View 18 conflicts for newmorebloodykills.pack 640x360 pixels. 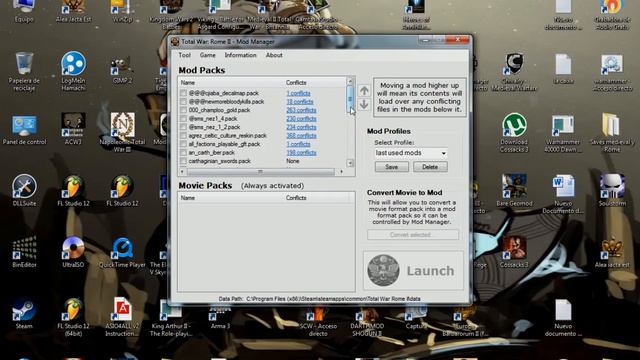300,102
